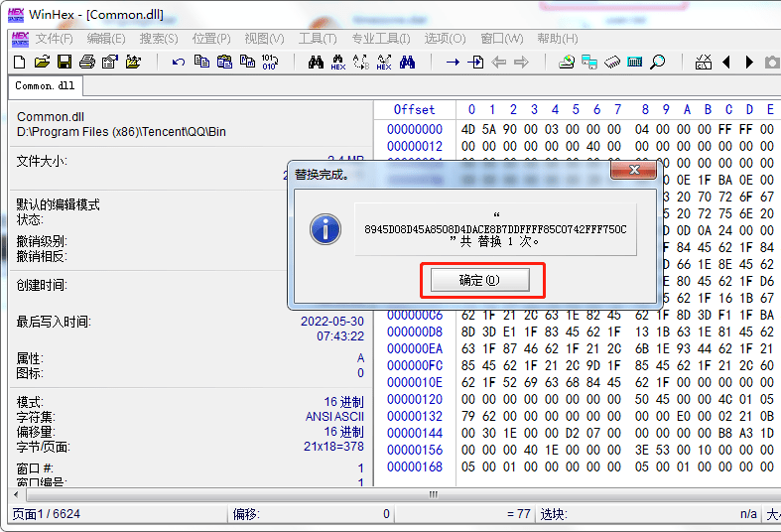Write clipboard with the paste icon
The height and width of the screenshot is (532, 781).
pyautogui.click(x=224, y=62)
